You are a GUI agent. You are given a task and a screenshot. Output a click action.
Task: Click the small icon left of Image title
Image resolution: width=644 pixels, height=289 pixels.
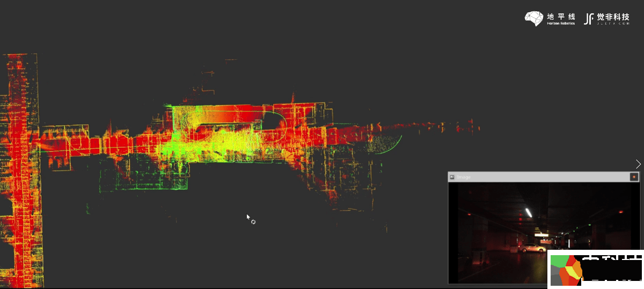click(452, 177)
